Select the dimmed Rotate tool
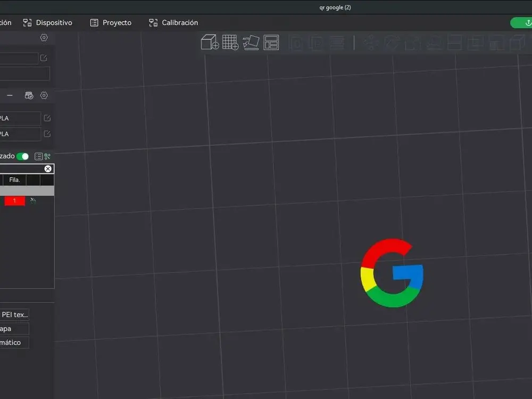Viewport: 532px width, 399px height. pos(392,43)
